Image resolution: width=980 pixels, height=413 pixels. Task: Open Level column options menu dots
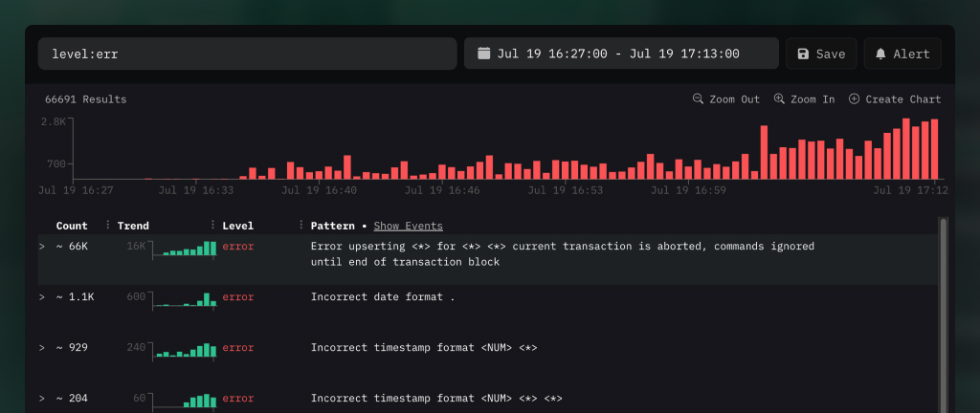pyautogui.click(x=301, y=226)
